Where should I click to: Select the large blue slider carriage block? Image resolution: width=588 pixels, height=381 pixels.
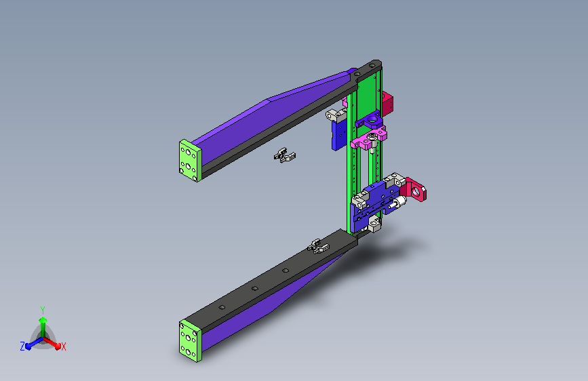pos(375,205)
